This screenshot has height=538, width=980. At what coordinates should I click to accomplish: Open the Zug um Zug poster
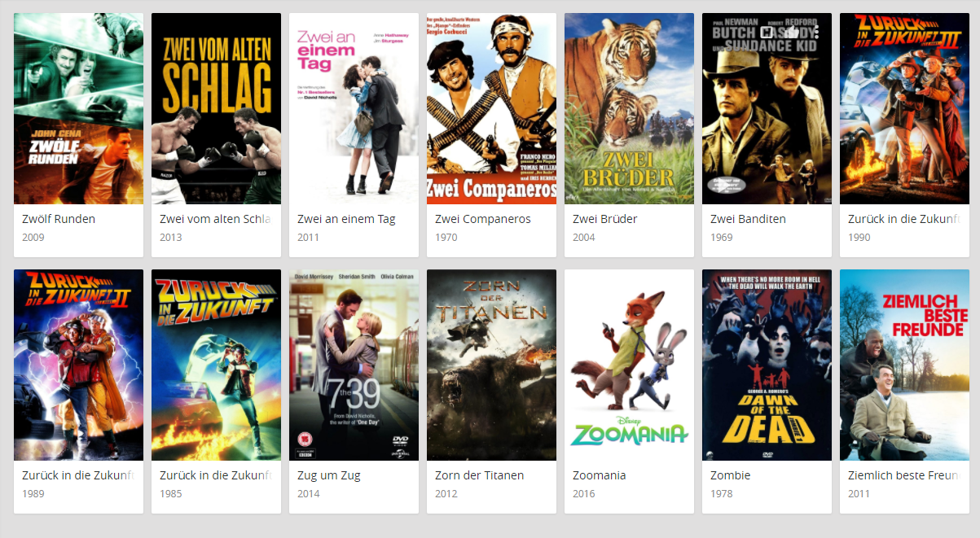tap(354, 365)
